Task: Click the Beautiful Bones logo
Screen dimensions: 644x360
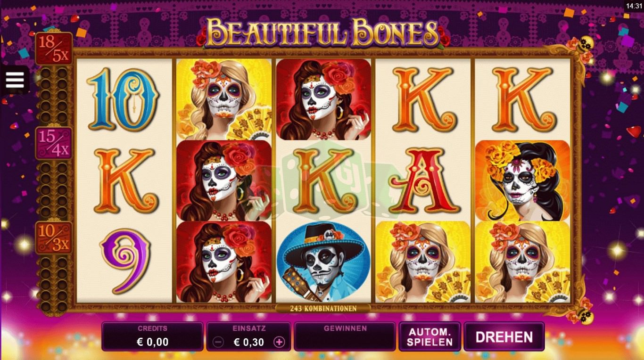Action: click(x=323, y=32)
